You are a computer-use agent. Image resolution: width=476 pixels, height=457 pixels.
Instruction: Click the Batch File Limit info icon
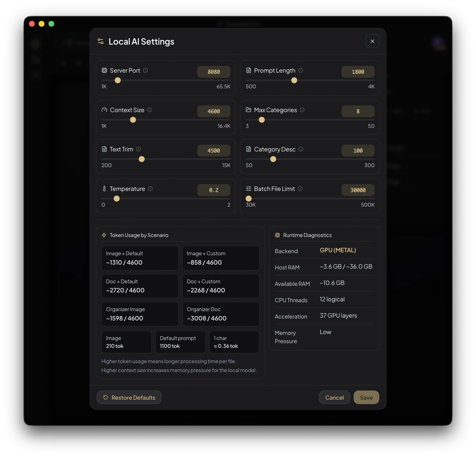coord(300,189)
